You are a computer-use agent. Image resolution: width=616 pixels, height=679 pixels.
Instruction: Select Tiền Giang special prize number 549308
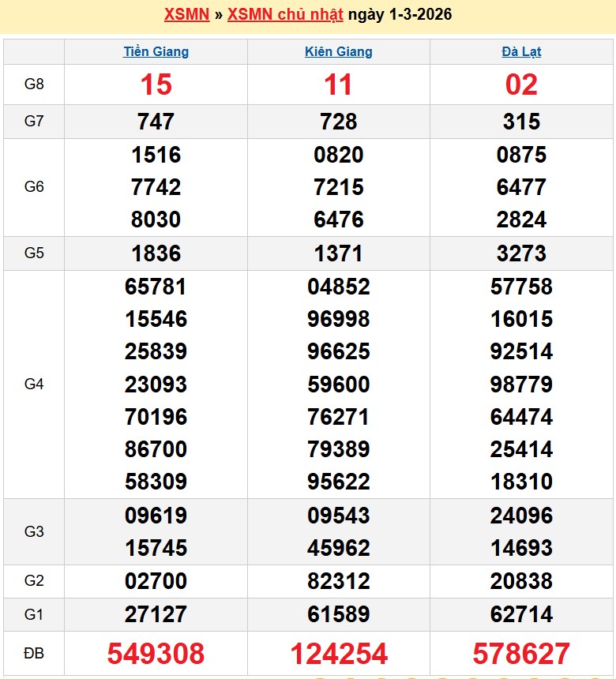156,654
